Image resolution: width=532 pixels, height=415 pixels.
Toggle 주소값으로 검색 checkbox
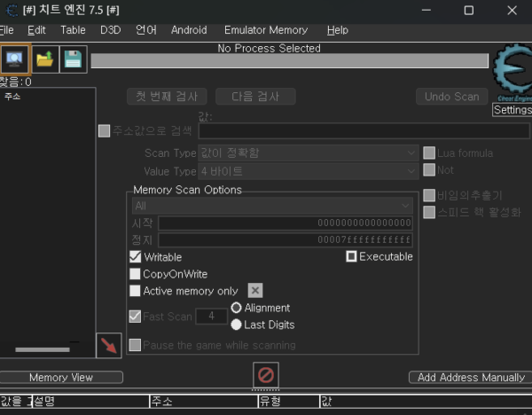[x=104, y=131]
